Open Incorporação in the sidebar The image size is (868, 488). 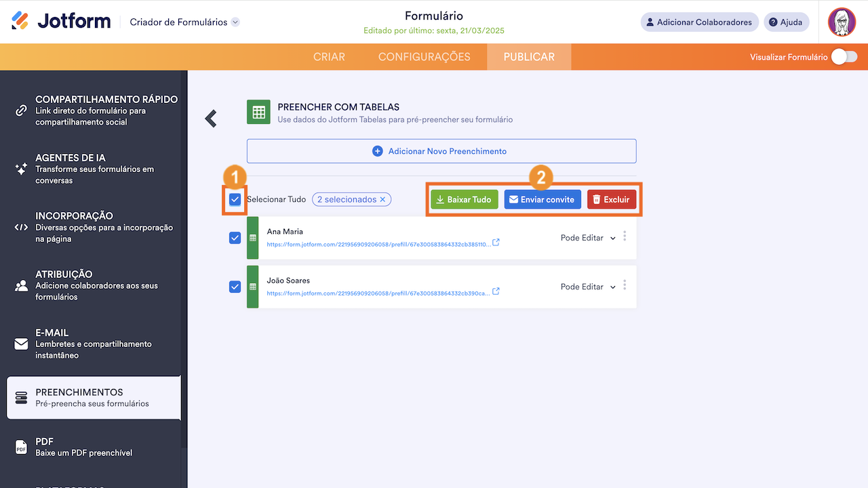pyautogui.click(x=94, y=227)
